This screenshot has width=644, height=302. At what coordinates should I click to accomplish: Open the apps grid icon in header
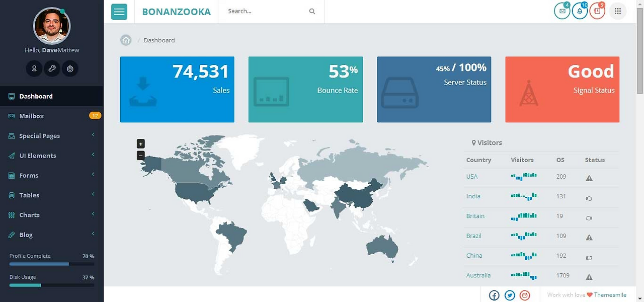(618, 11)
